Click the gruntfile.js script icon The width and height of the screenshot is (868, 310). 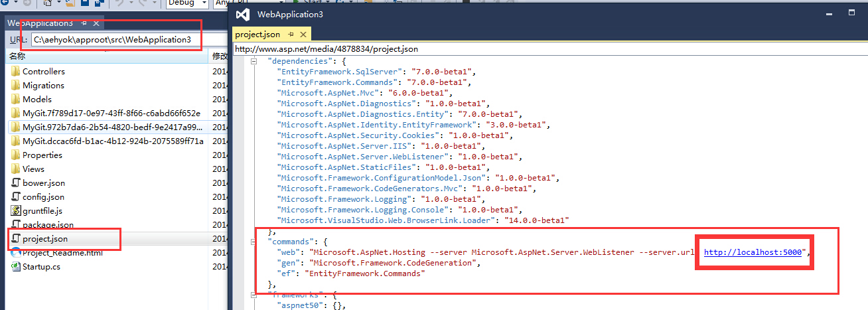click(x=16, y=210)
